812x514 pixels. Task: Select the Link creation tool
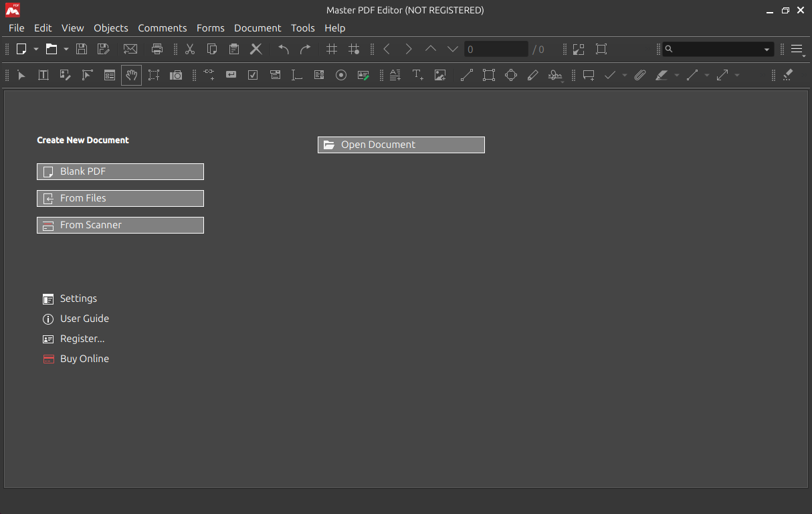point(209,76)
